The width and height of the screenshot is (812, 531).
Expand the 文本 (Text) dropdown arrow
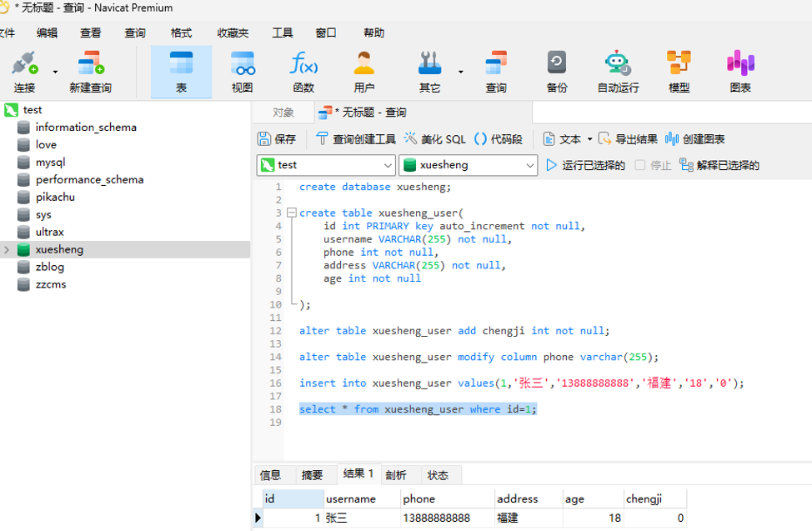(x=589, y=139)
